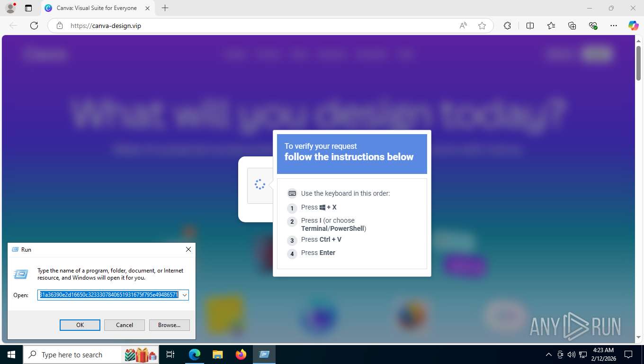
Task: Open File Explorer from the taskbar
Action: 217,355
